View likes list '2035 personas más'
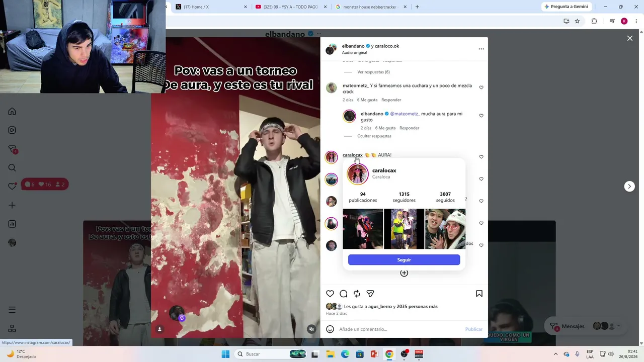The width and height of the screenshot is (644, 362). click(417, 307)
